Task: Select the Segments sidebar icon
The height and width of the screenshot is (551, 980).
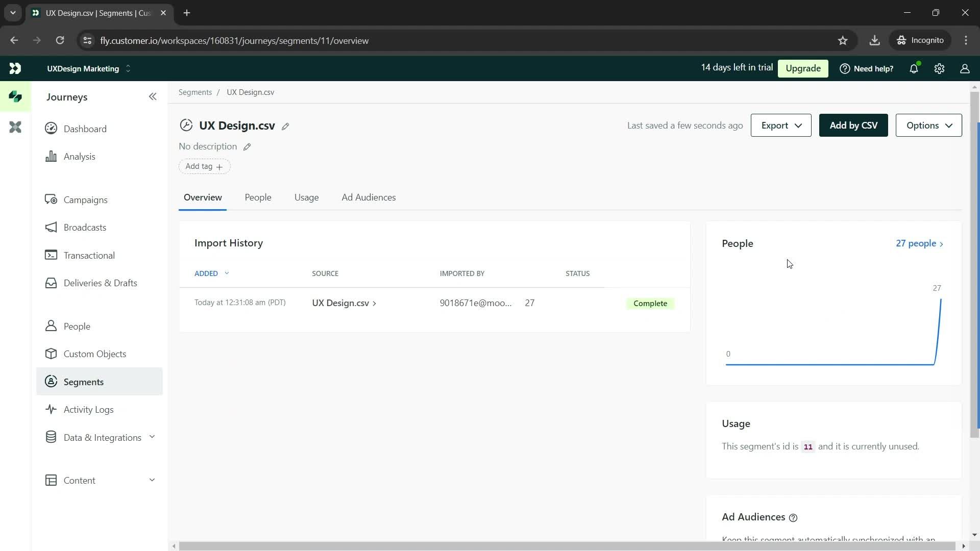Action: click(x=51, y=382)
